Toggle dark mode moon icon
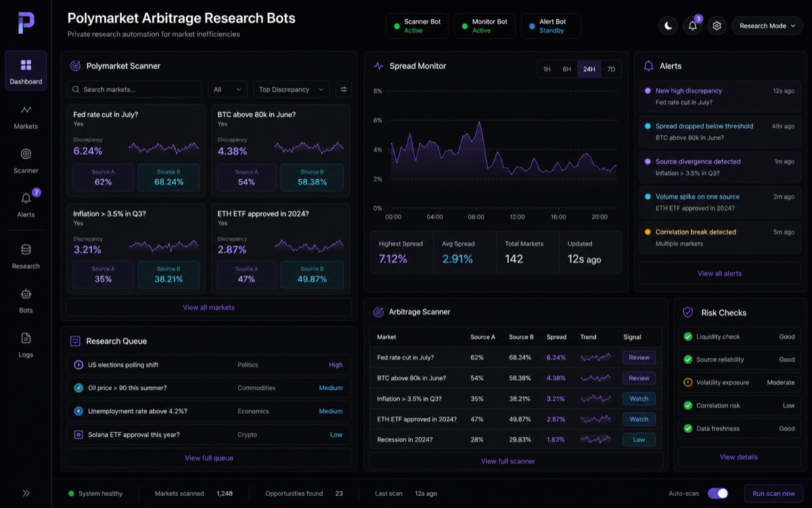The image size is (812, 508). click(x=668, y=26)
